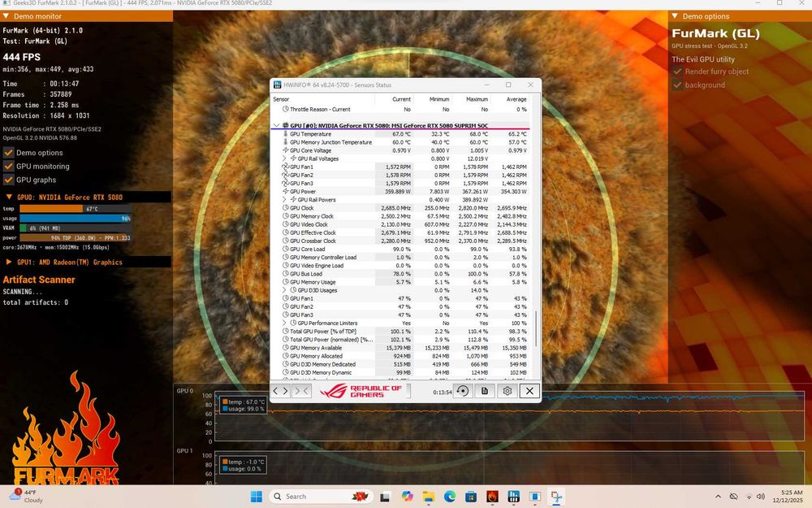The height and width of the screenshot is (508, 812).
Task: Collapse the GPU0 NVIDIA GeForce RTX 5080 section
Action: point(9,197)
